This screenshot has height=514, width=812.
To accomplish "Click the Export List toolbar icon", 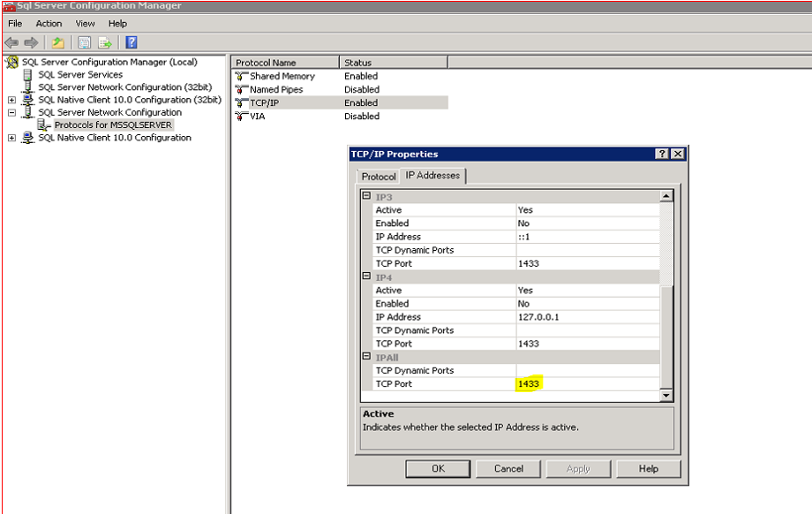I will [105, 42].
